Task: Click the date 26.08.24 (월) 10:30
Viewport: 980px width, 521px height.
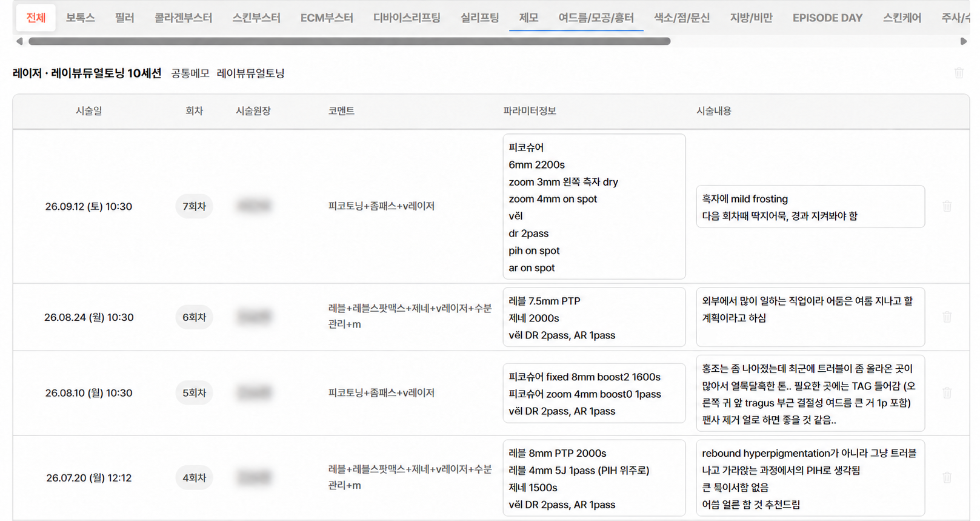Action: (x=88, y=317)
